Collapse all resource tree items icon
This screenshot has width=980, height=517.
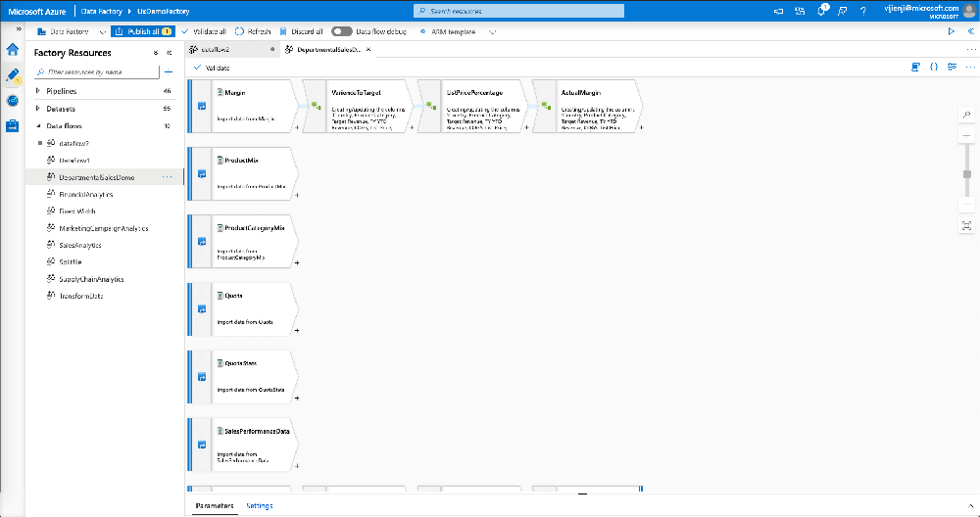pos(156,53)
